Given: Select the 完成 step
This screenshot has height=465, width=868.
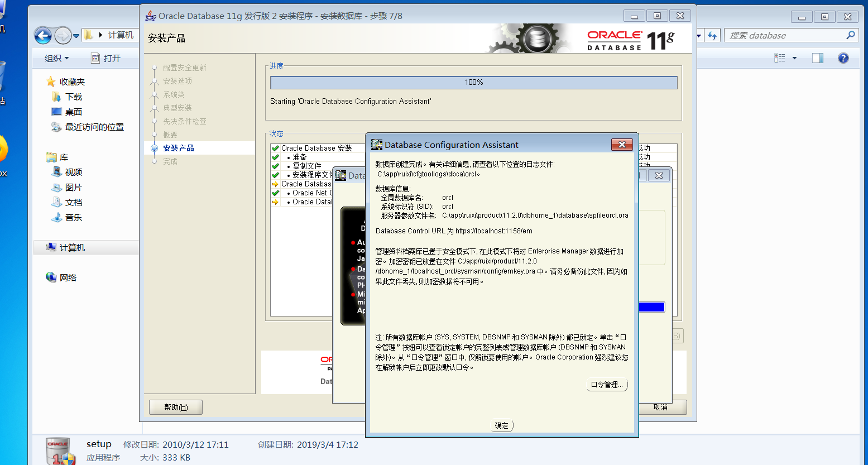Looking at the screenshot, I should (x=170, y=161).
